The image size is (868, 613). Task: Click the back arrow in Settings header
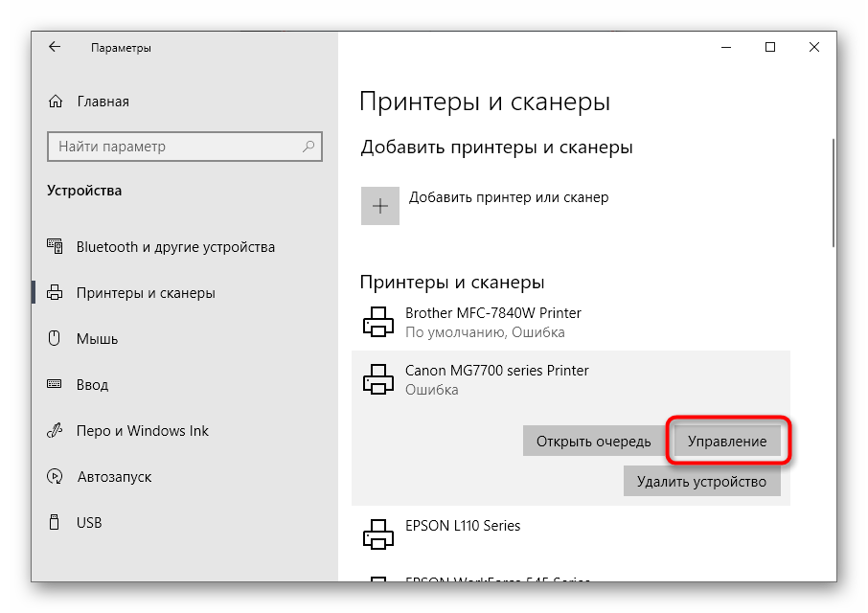tap(55, 47)
